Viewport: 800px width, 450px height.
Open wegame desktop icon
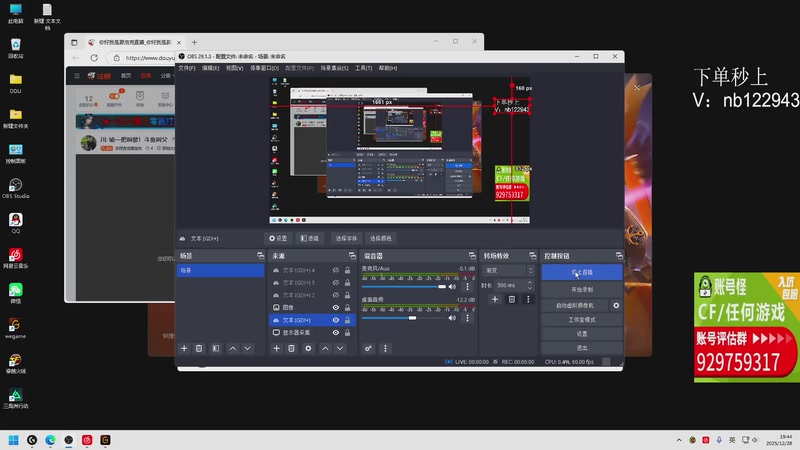[16, 328]
